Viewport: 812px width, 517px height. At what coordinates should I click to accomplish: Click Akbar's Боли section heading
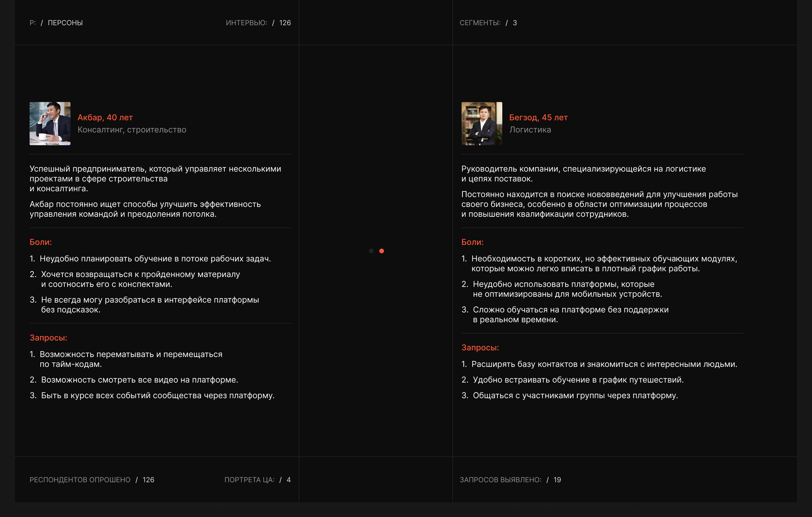41,242
